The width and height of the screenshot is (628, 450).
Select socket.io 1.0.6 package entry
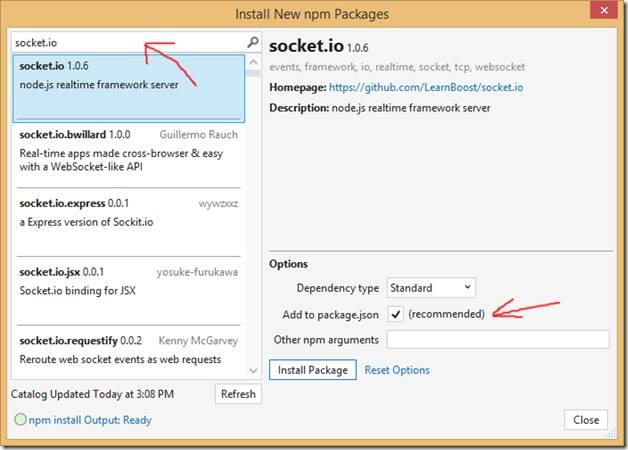[x=129, y=88]
